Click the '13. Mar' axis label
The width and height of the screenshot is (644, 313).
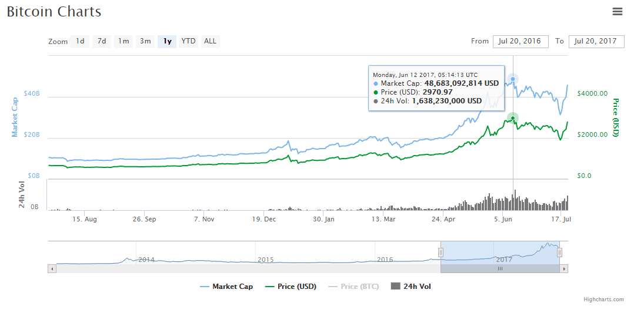coord(383,220)
